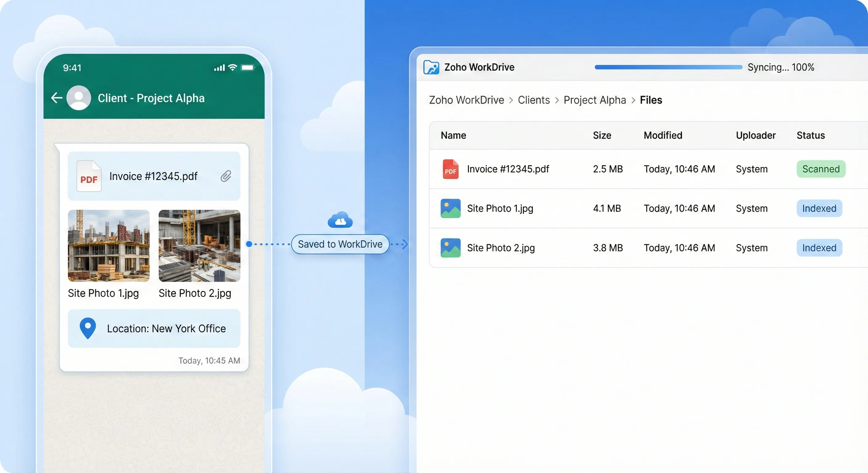
Task: Click the Scanned status badge
Action: [x=821, y=169]
